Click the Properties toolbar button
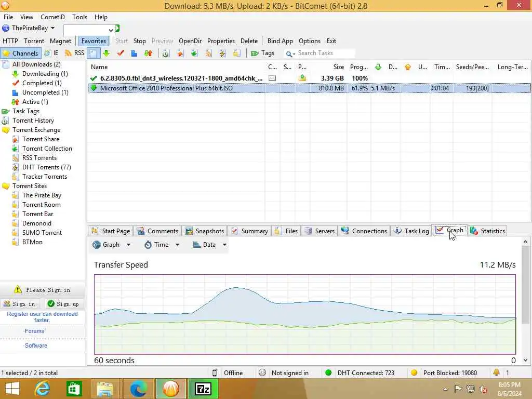Image resolution: width=532 pixels, height=399 pixels. [221, 41]
